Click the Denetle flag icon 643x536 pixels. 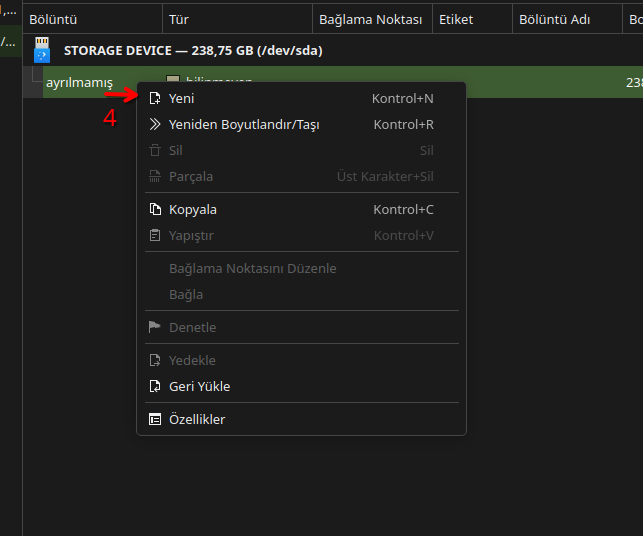154,327
